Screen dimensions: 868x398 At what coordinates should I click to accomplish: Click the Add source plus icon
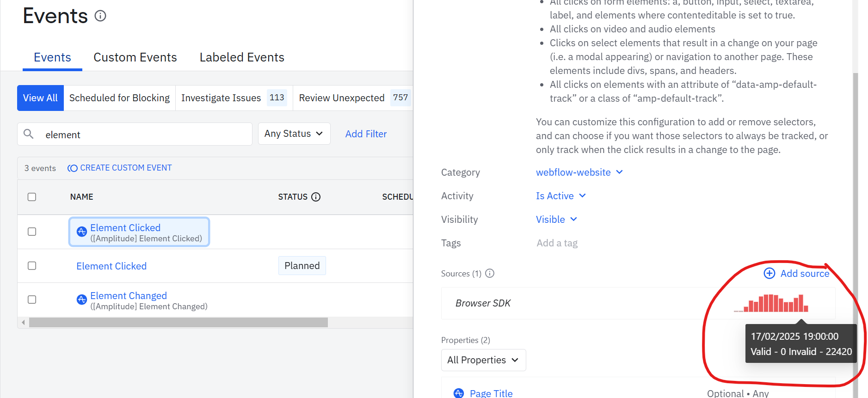tap(770, 273)
